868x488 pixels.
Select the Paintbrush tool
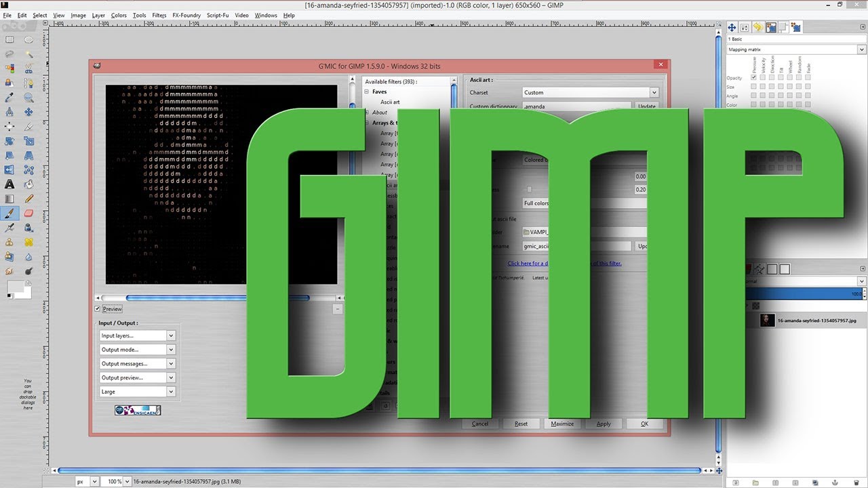tap(9, 213)
